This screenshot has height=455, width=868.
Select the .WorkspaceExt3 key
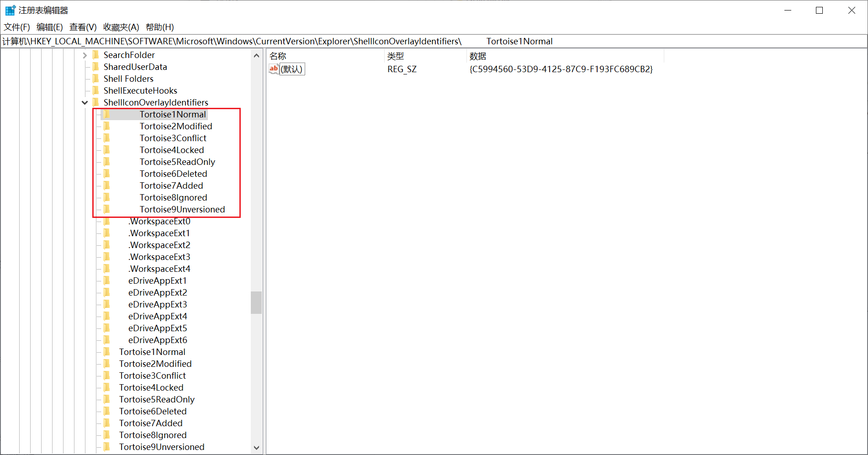click(159, 257)
